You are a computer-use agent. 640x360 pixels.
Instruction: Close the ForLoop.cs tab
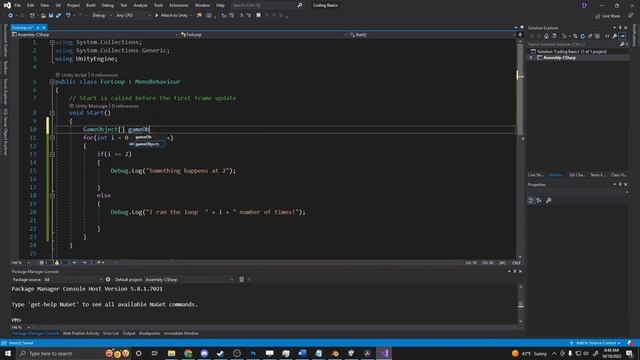tap(44, 28)
